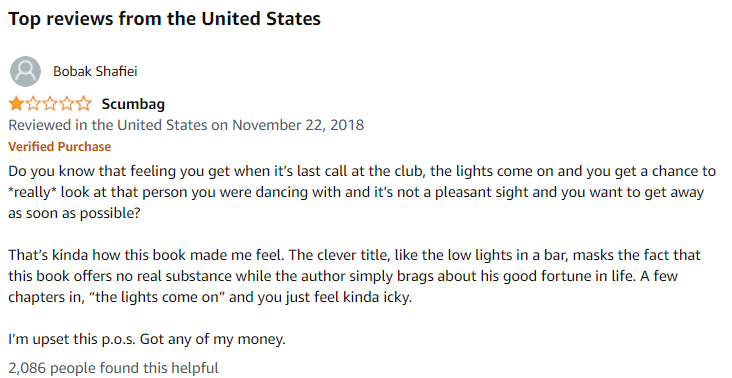Click the fourth empty rating star

pyautogui.click(x=67, y=103)
